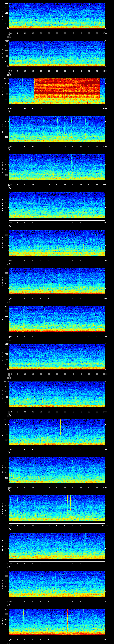Select the spectrogram panel starting at 19:47:00

[57, 54]
